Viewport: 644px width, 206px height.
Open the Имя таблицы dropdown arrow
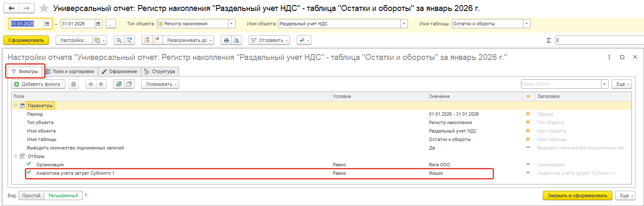(526, 24)
